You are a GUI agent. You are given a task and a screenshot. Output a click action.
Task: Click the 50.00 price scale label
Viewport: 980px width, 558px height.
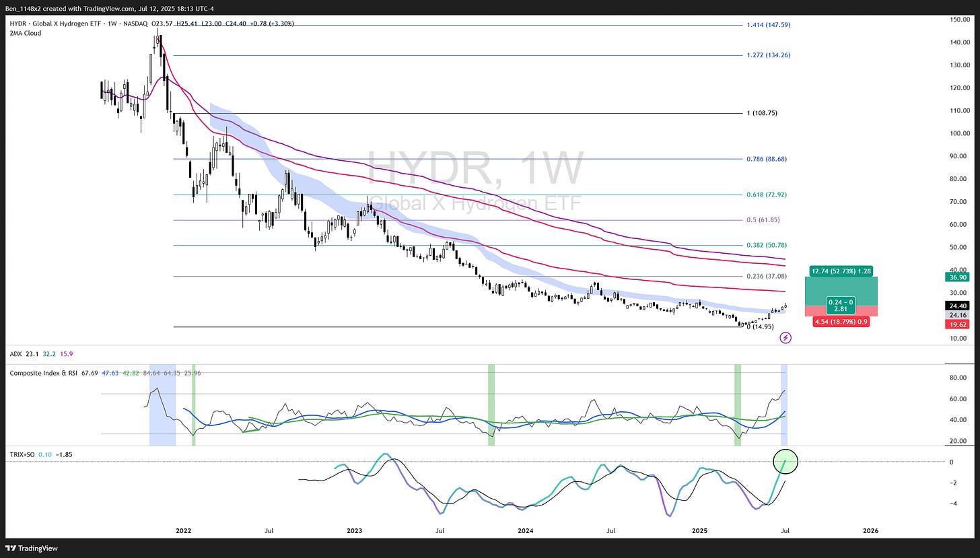tap(959, 247)
